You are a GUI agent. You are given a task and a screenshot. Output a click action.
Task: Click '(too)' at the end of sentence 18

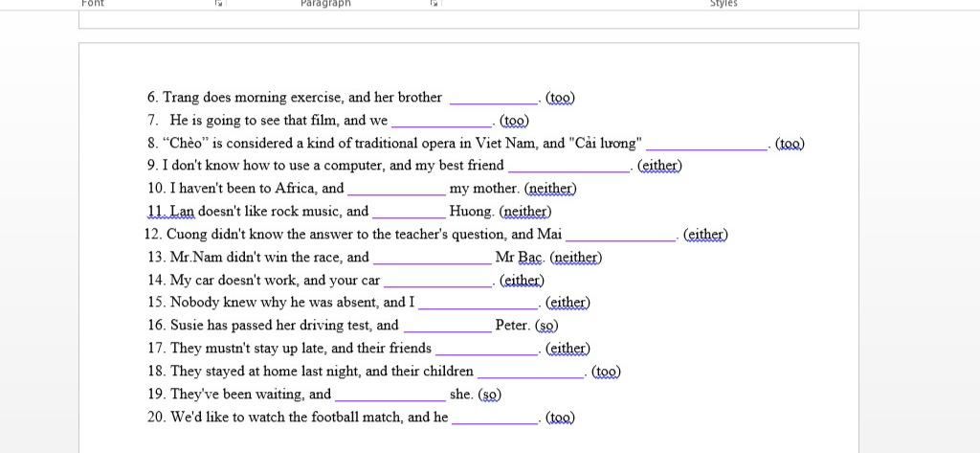(606, 371)
